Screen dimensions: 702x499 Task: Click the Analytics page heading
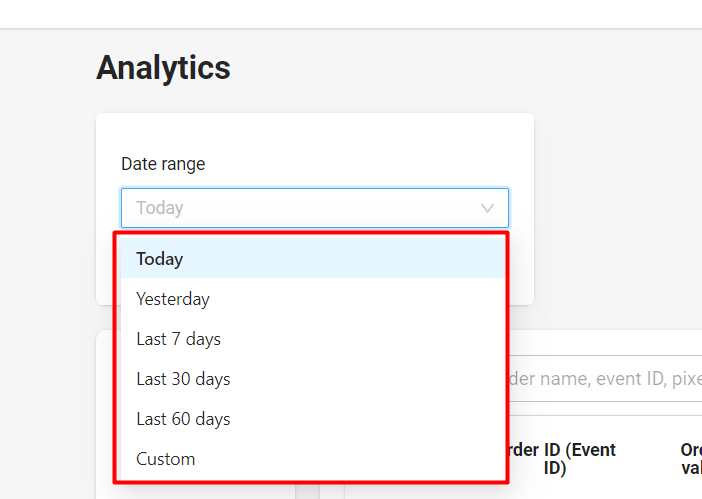pos(163,68)
